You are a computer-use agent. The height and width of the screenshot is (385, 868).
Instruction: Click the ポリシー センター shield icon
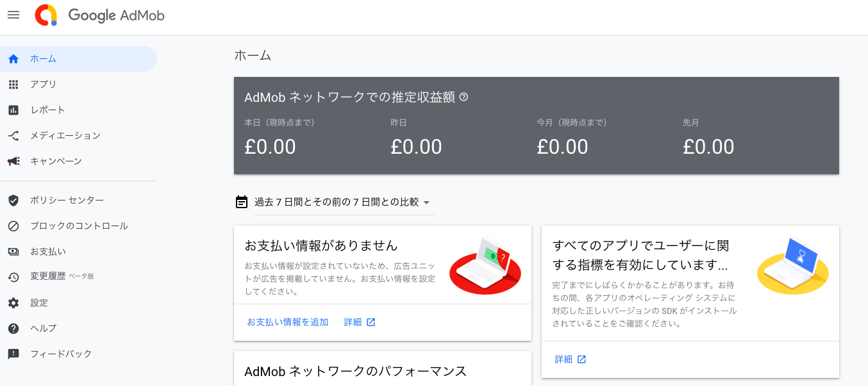13,201
